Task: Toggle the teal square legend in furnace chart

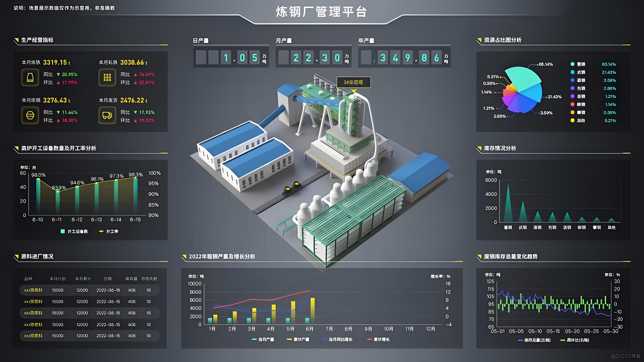Action: pos(63,231)
